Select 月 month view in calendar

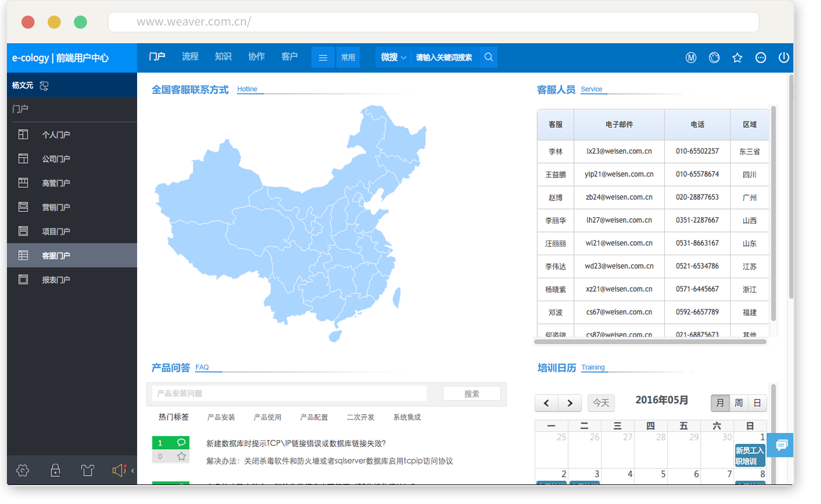click(x=720, y=403)
